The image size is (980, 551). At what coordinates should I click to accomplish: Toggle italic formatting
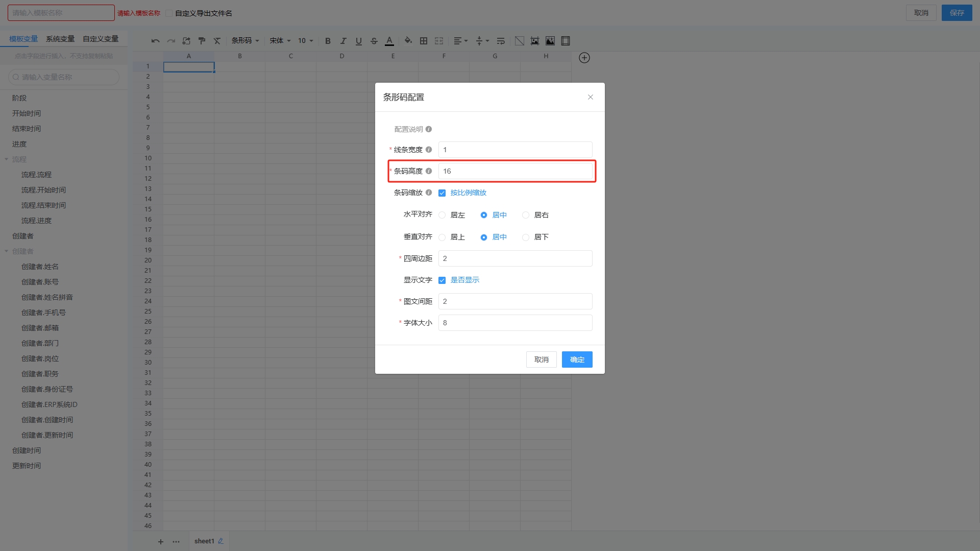[344, 41]
